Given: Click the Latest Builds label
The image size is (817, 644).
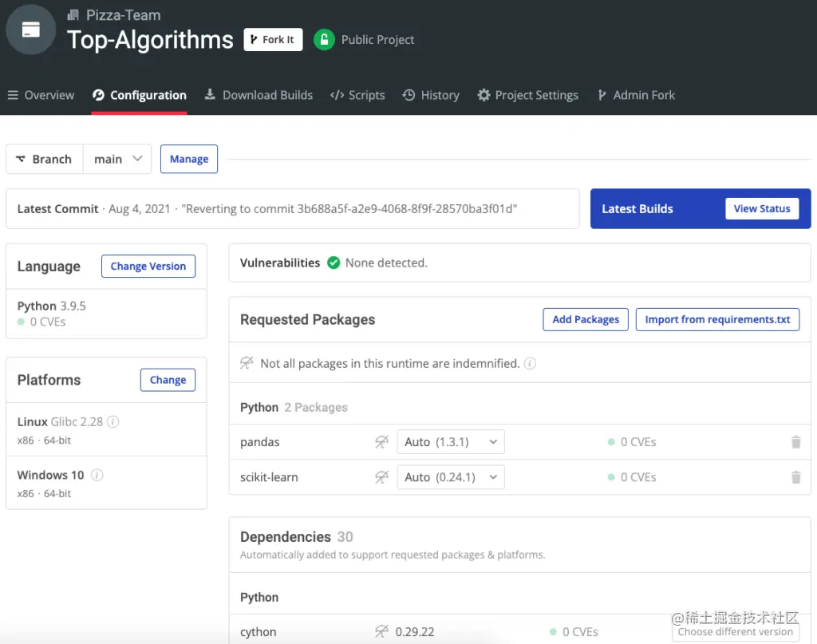Looking at the screenshot, I should click(x=637, y=208).
